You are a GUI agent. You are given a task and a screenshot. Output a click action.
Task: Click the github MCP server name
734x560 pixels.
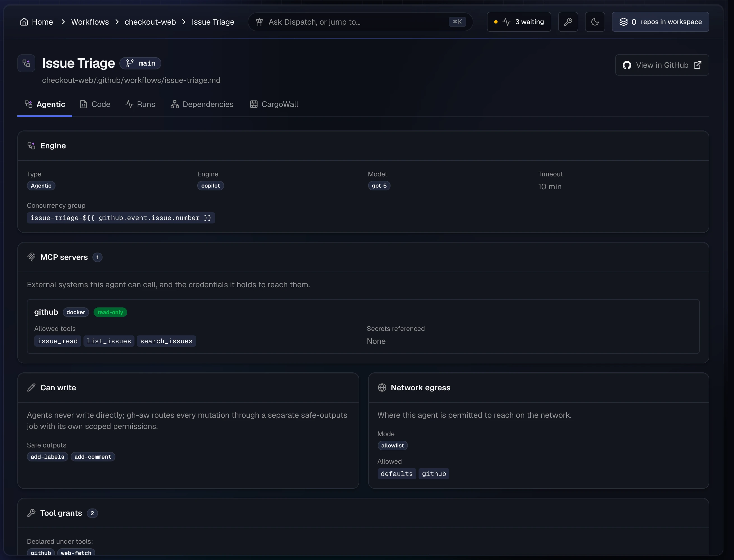(x=46, y=312)
